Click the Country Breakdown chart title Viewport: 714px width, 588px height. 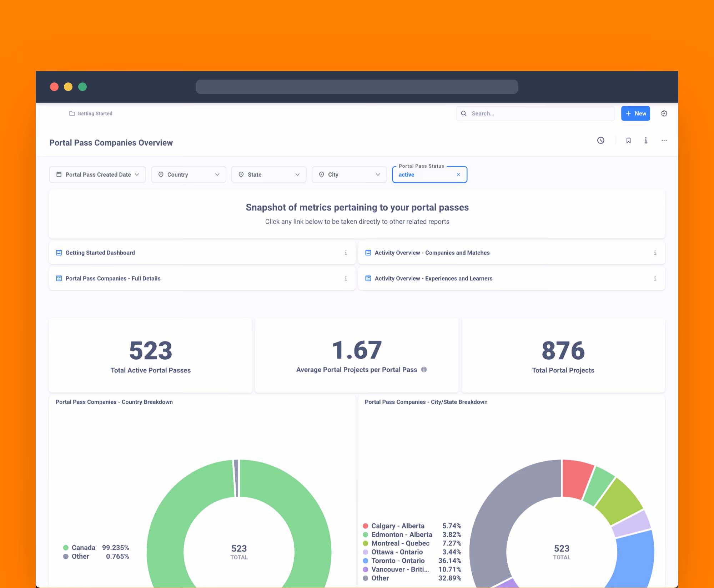click(114, 402)
